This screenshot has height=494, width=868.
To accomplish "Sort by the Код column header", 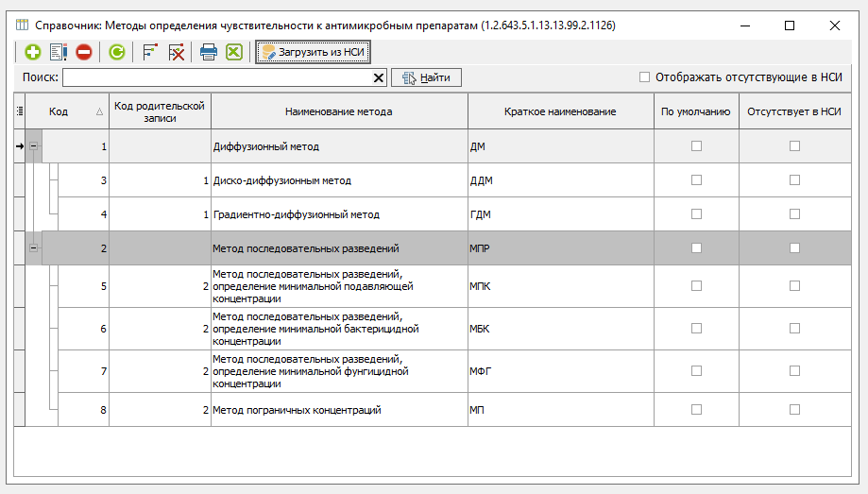I will [67, 111].
